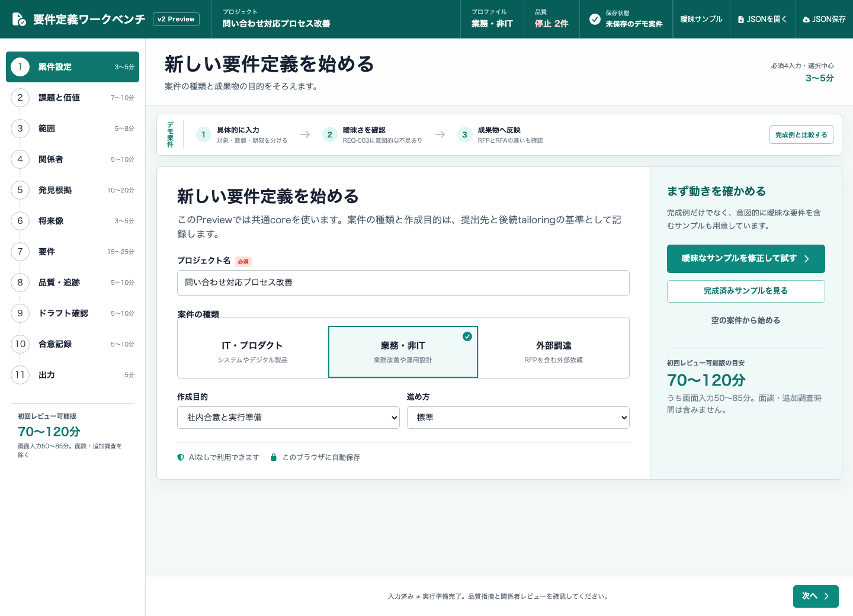Click the step 5 circle for 発見根拠
The height and width of the screenshot is (616, 853).
point(20,190)
